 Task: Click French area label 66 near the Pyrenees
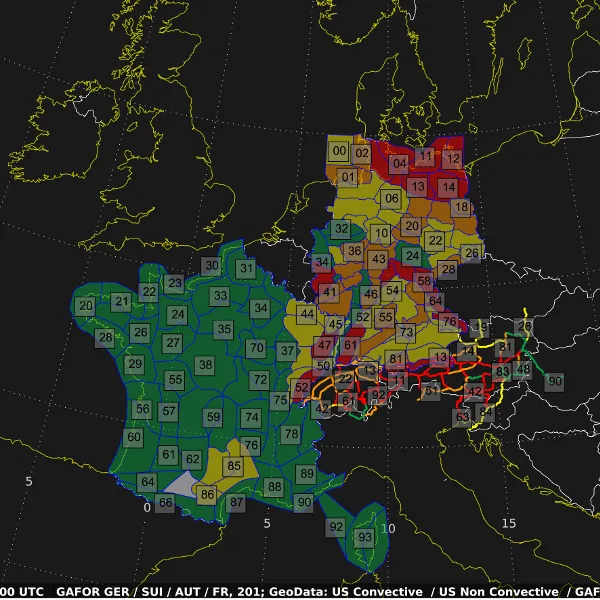(x=165, y=503)
